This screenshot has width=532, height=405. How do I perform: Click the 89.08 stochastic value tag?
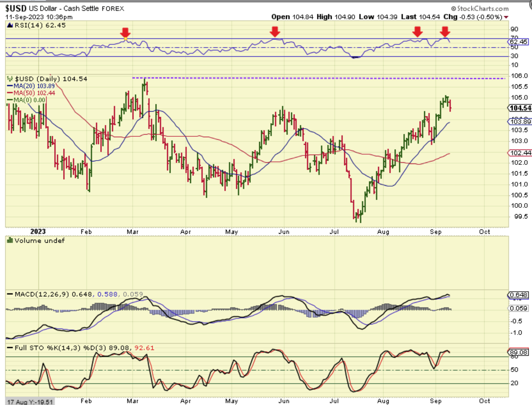point(519,352)
